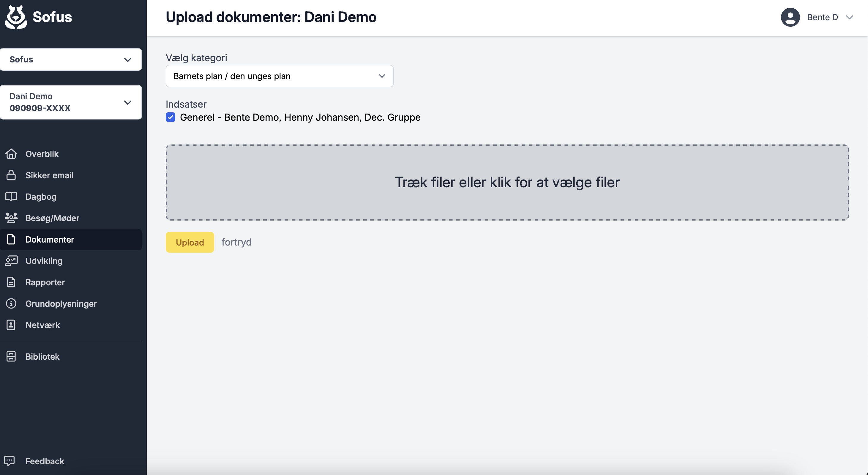Click the Feedback speech-bubble icon

tap(10, 461)
